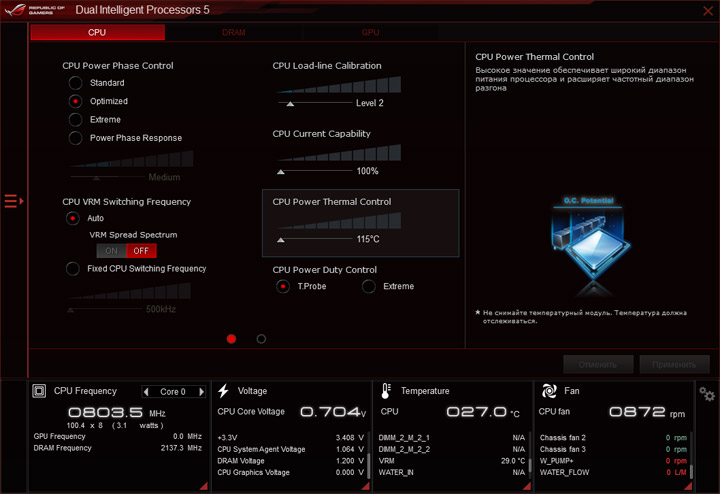
Task: Switch to the GPU tab
Action: pyautogui.click(x=370, y=32)
